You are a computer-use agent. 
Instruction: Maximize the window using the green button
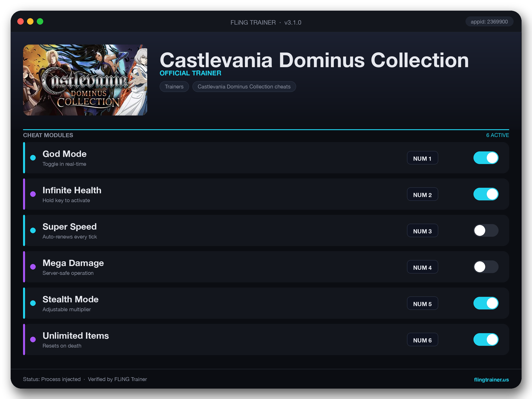click(40, 22)
